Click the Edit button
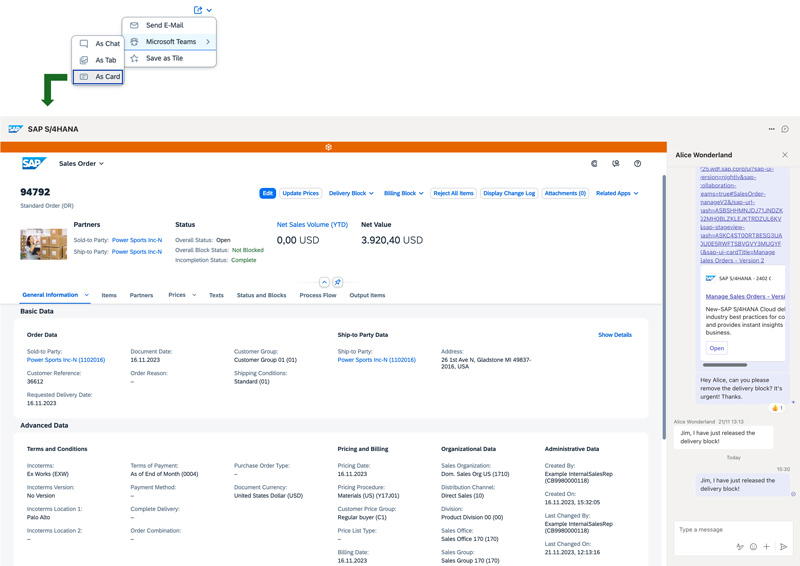Screen dimensions: 800x566 click(267, 193)
